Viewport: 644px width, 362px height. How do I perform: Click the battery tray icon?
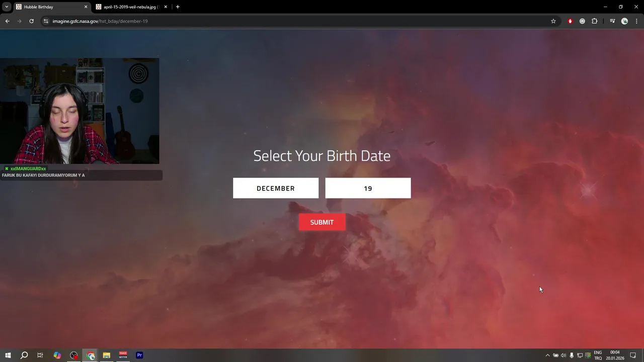tap(555, 355)
